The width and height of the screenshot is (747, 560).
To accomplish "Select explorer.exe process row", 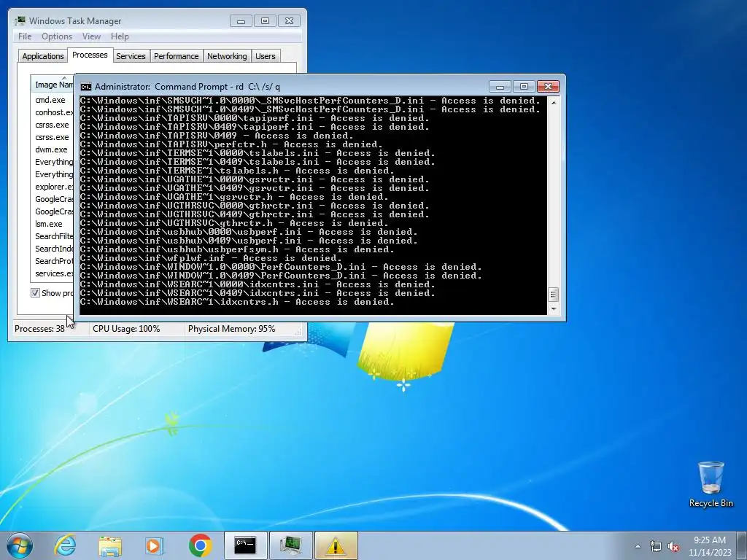I will point(53,187).
